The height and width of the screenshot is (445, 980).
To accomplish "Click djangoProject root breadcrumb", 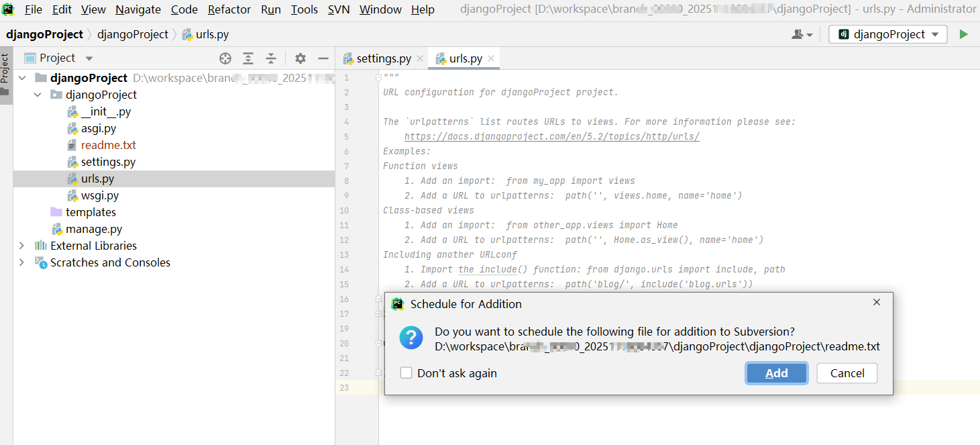I will (x=45, y=34).
